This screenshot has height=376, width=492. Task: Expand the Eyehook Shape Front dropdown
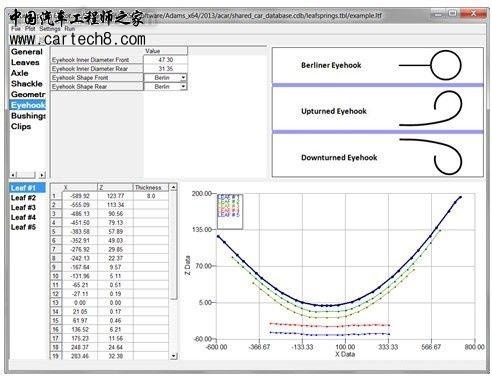[x=183, y=78]
